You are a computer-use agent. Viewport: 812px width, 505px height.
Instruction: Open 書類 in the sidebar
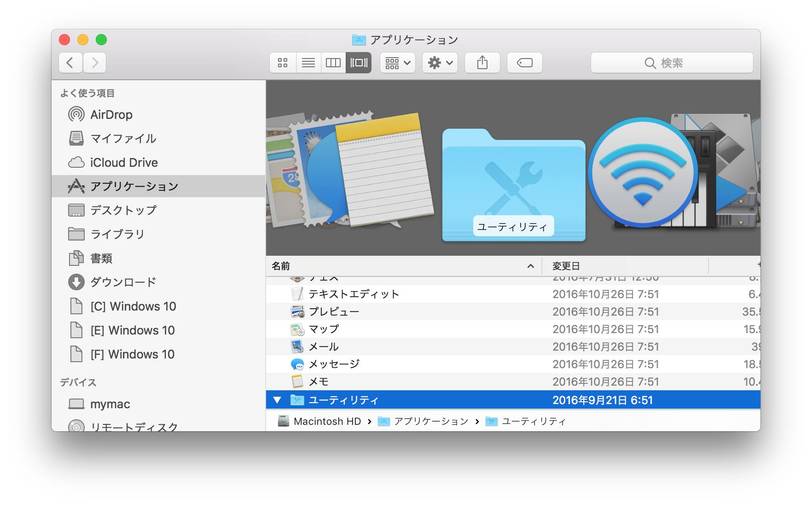pyautogui.click(x=158, y=258)
